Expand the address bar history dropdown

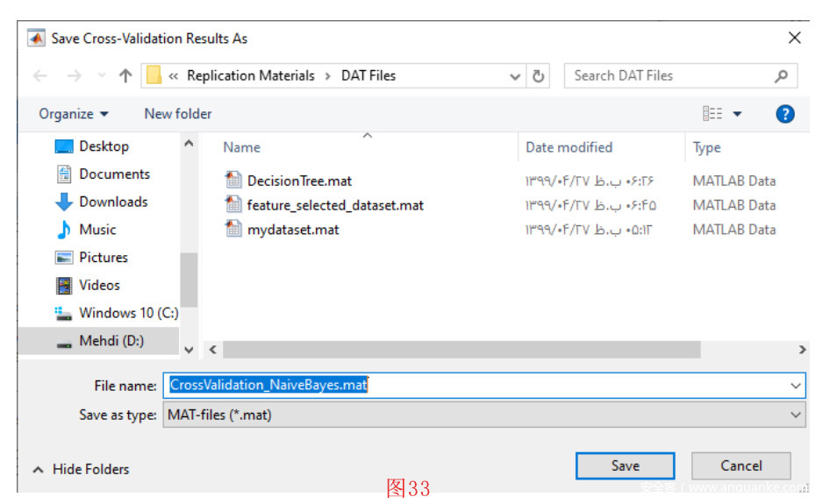[x=515, y=76]
